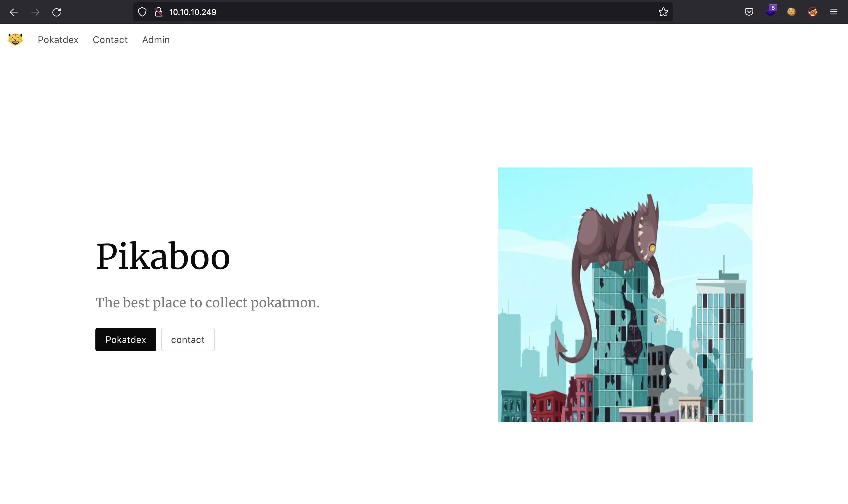Click the 'The best place to collect pokatmon.' tagline
This screenshot has height=504, width=848.
pyautogui.click(x=208, y=303)
